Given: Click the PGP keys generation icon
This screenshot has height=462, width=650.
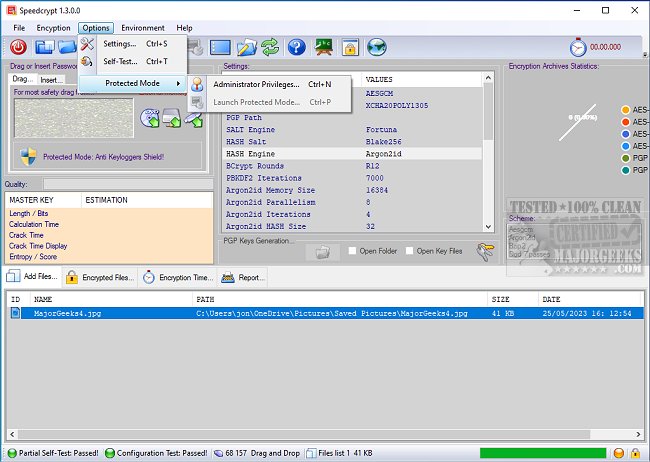Looking at the screenshot, I should point(323,252).
